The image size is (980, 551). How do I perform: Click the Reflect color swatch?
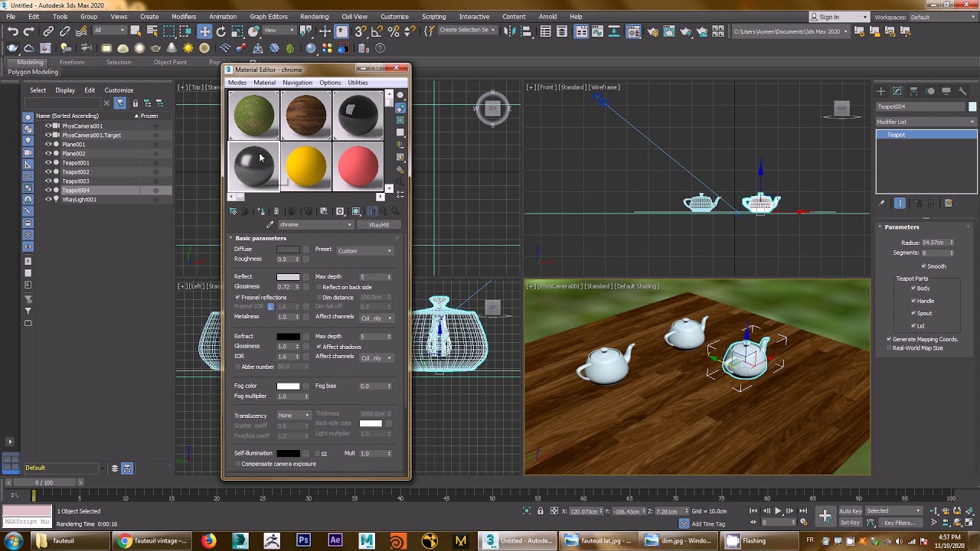(x=288, y=277)
